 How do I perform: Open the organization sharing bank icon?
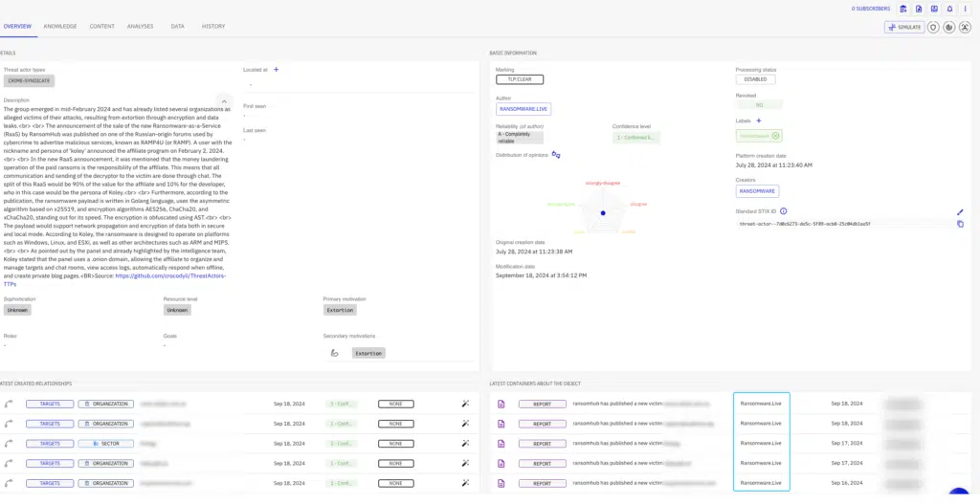903,9
